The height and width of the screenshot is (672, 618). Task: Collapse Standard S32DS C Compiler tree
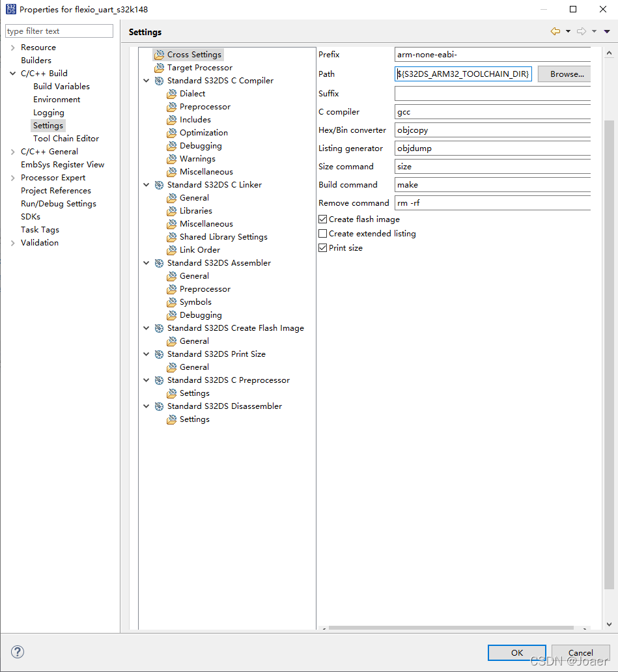pos(146,81)
